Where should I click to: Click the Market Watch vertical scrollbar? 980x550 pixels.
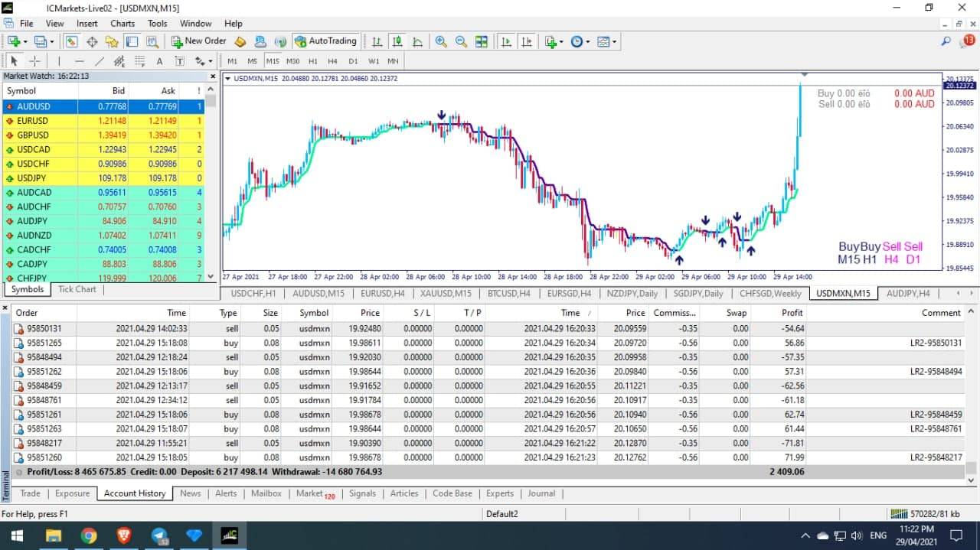pyautogui.click(x=212, y=184)
